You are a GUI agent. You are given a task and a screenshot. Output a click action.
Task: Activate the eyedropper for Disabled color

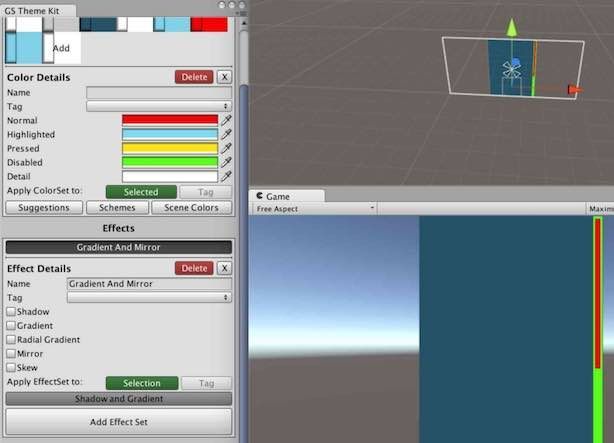(226, 162)
